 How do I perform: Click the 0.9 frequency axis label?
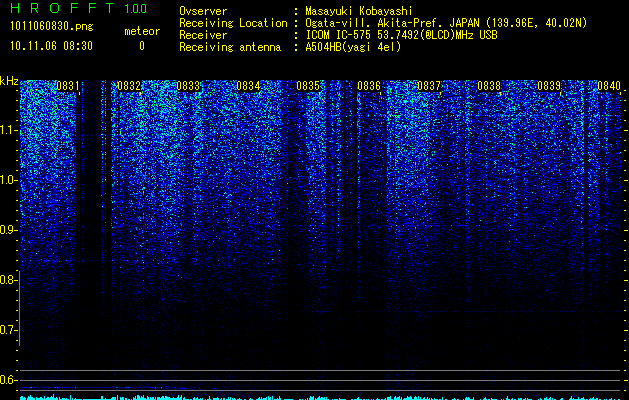(8, 230)
